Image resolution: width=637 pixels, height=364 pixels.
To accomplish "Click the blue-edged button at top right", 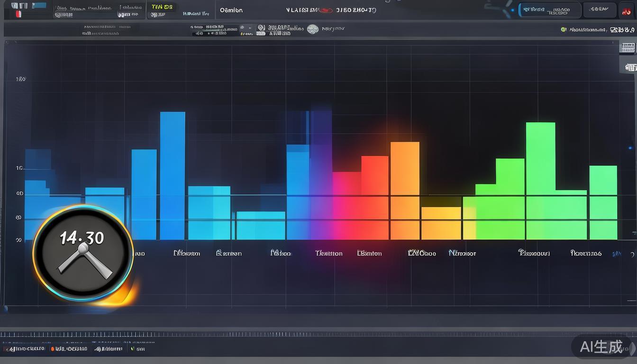I will point(550,10).
